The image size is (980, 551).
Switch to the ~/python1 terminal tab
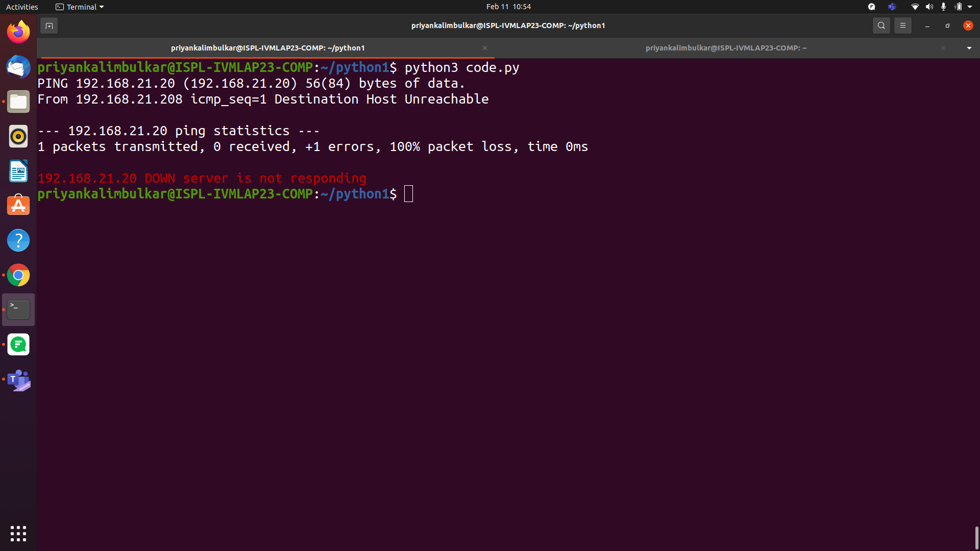click(x=267, y=48)
